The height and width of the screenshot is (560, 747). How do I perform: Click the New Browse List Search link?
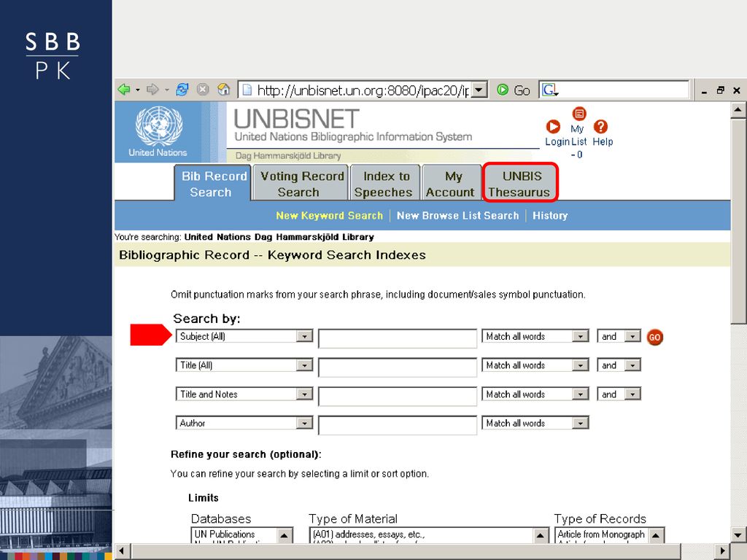point(458,216)
